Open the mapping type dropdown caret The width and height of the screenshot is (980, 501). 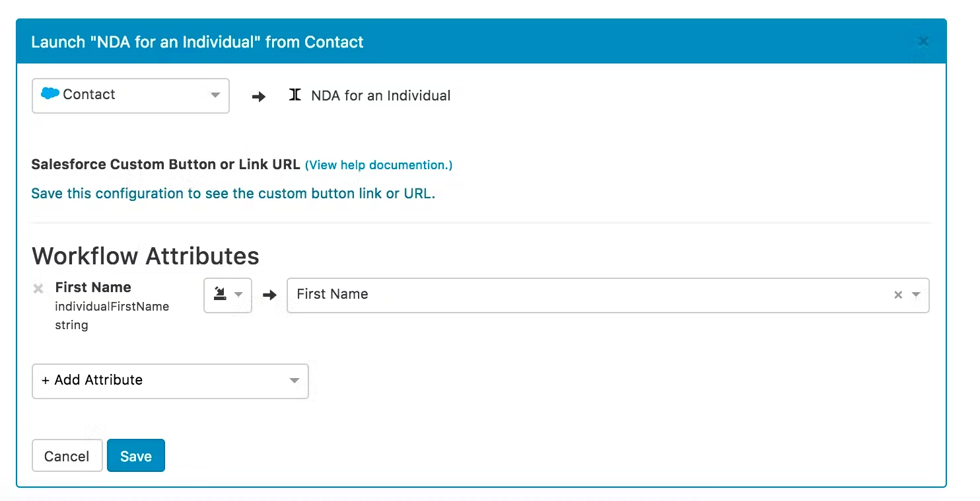239,295
